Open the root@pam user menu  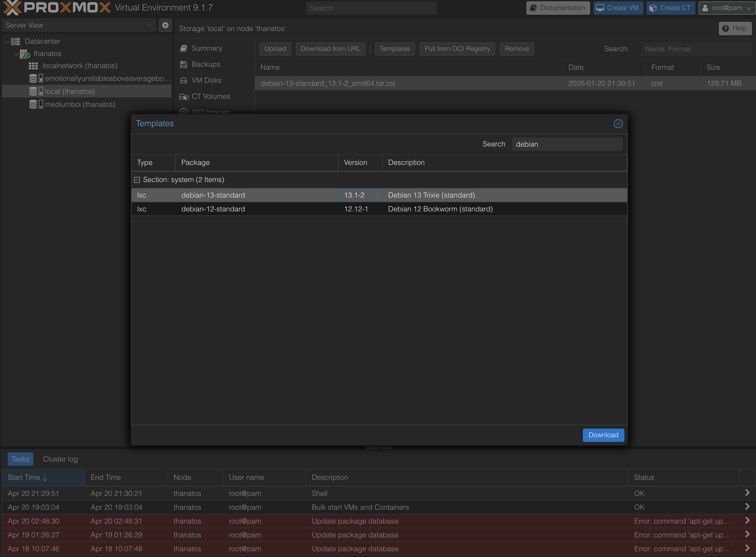coord(727,8)
